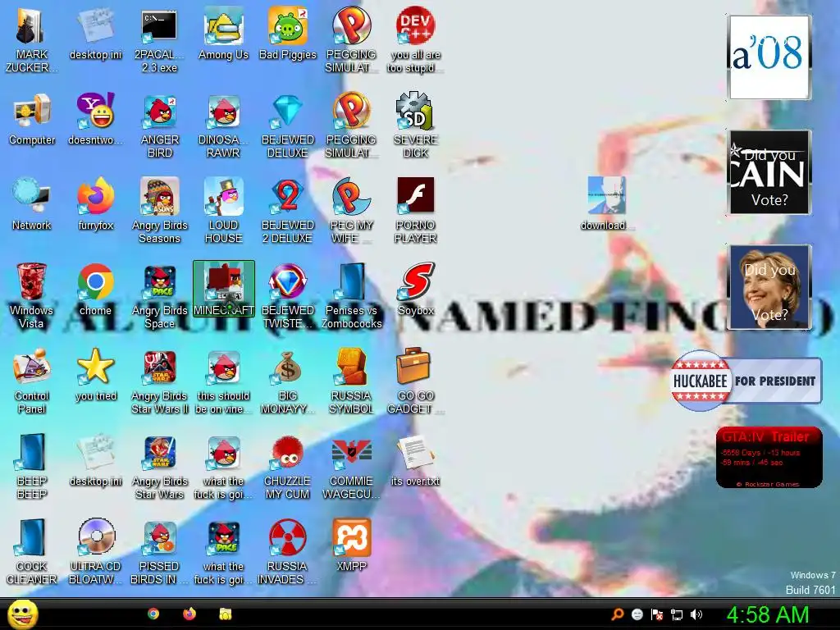Viewport: 840px width, 630px height.
Task: Select the 'you tried' star icon
Action: click(x=95, y=376)
